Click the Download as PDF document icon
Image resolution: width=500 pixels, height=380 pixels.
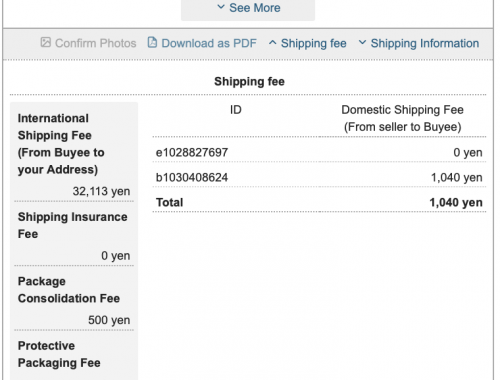[152, 42]
